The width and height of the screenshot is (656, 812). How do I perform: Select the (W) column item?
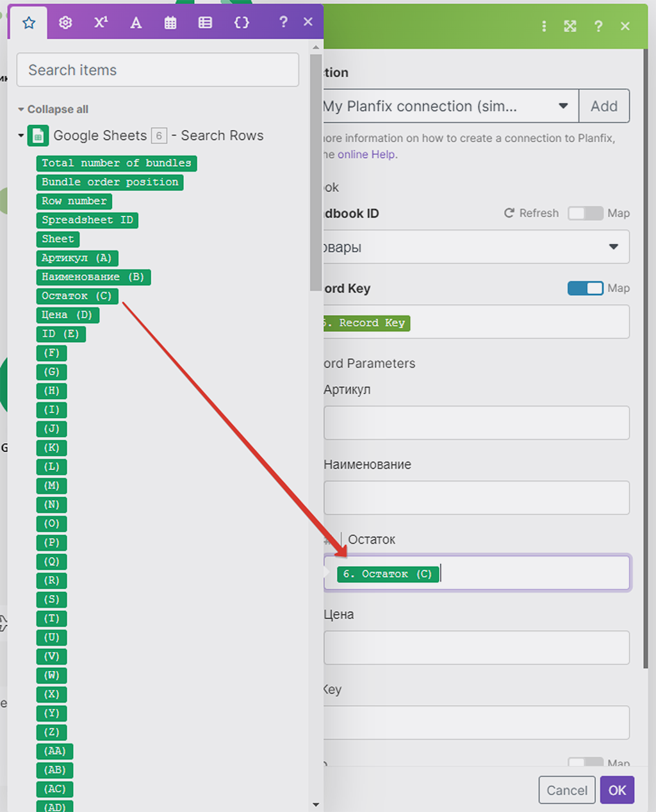click(52, 675)
